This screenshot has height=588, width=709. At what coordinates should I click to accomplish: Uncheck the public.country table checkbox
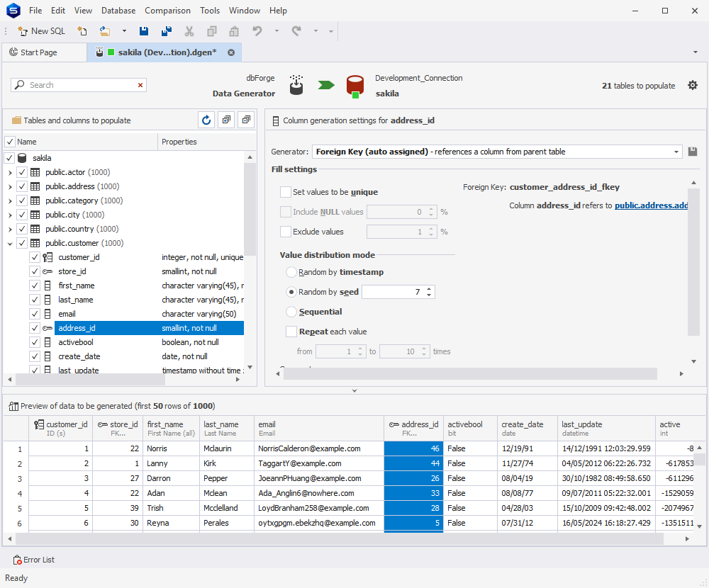pos(22,229)
